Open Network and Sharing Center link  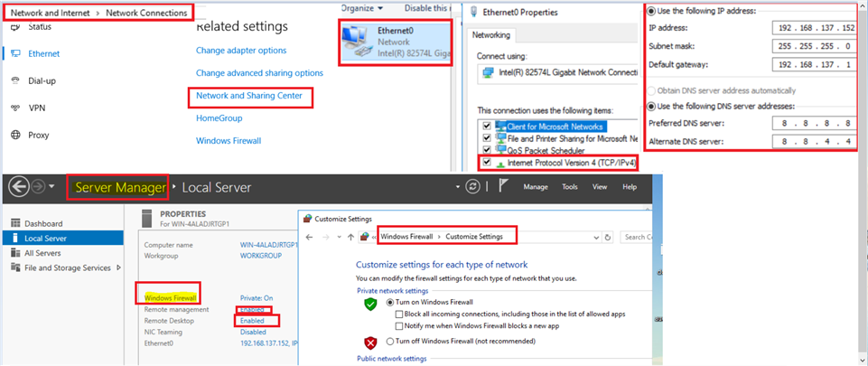249,96
